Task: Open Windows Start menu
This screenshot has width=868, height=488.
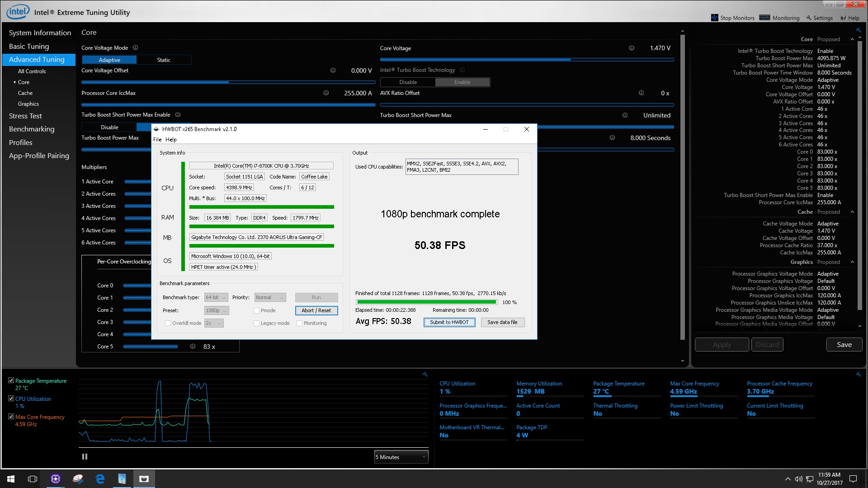Action: pyautogui.click(x=11, y=479)
